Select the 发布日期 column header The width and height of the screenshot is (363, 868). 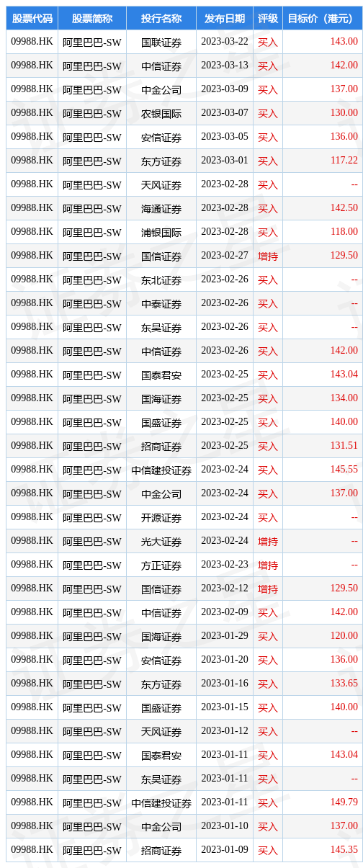coord(225,18)
